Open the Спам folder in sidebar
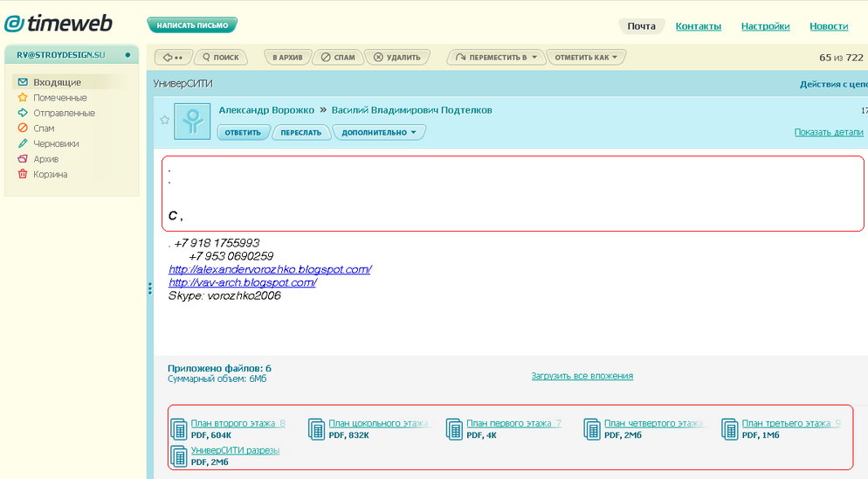The height and width of the screenshot is (479, 868). tap(44, 128)
